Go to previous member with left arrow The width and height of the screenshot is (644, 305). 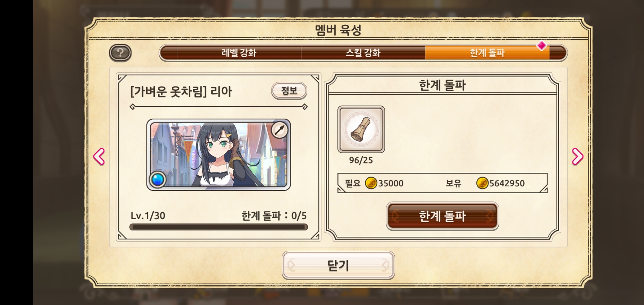[x=99, y=157]
